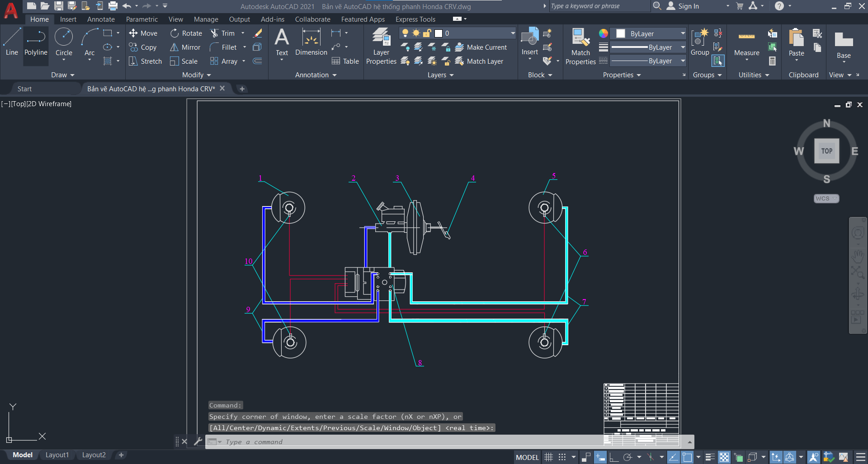Toggle transparency display in status bar

click(x=724, y=457)
